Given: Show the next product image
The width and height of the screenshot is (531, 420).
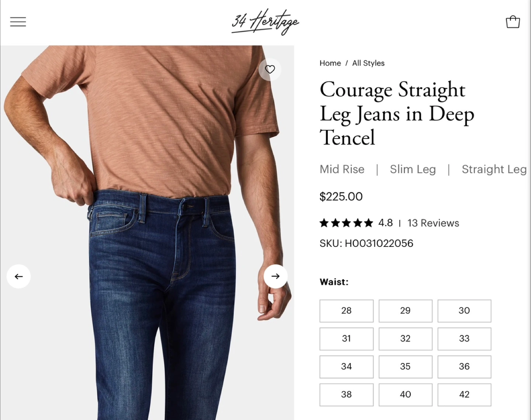Looking at the screenshot, I should click(275, 276).
